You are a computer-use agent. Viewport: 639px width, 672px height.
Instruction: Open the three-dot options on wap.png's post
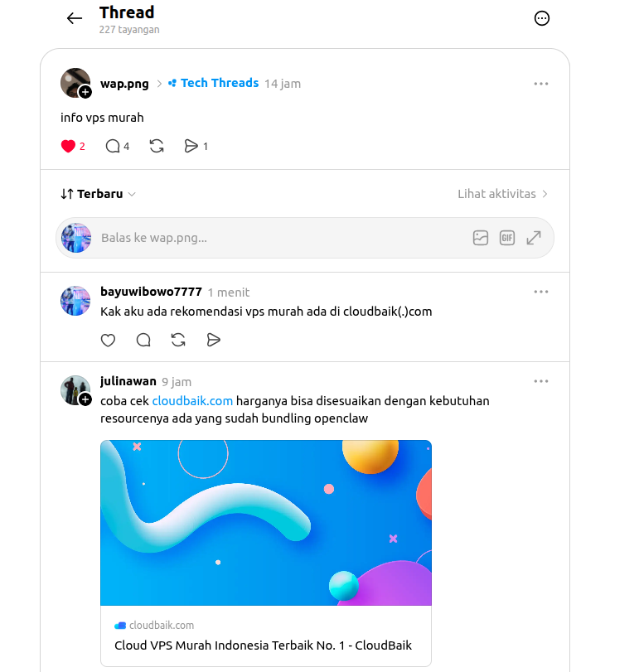click(541, 84)
